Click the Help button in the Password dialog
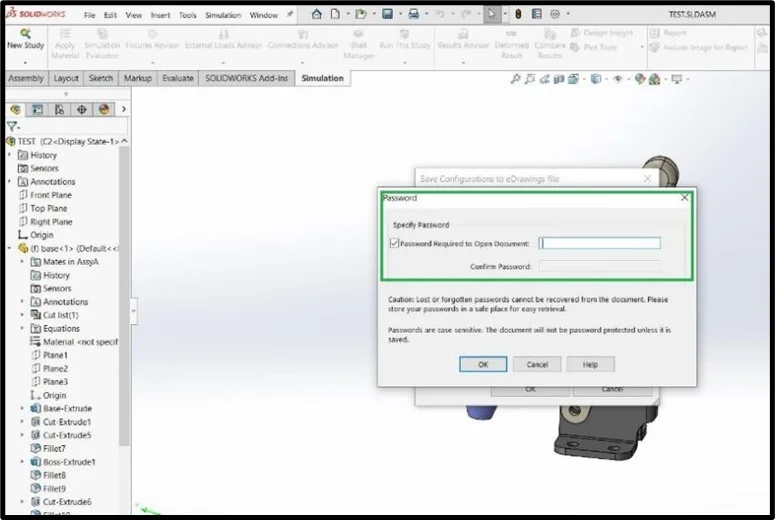The width and height of the screenshot is (775, 520). (590, 364)
